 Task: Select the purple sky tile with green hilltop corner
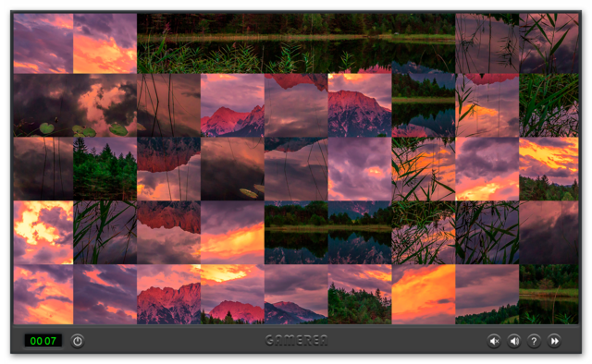(487, 294)
